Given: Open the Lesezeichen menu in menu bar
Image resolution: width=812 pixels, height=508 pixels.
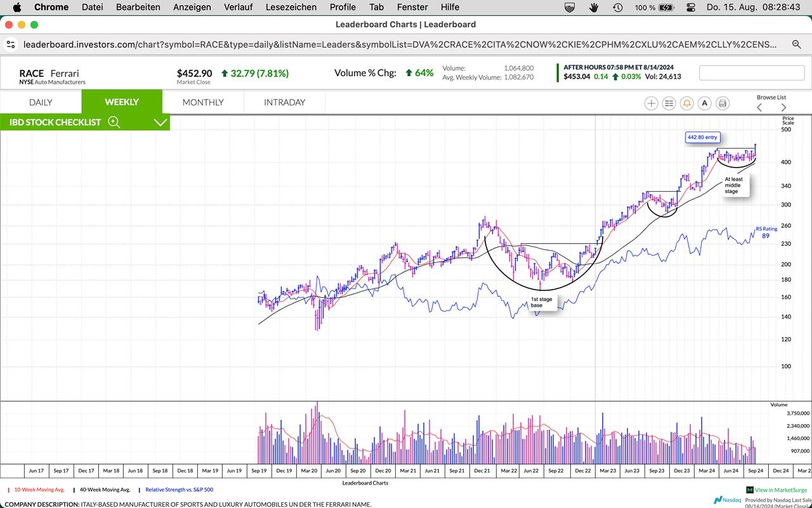Looking at the screenshot, I should 291,7.
